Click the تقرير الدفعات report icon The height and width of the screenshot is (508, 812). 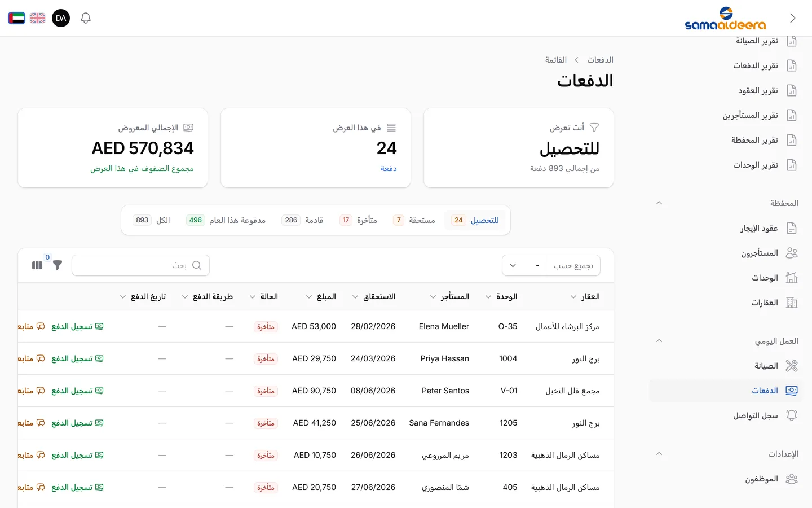(792, 65)
